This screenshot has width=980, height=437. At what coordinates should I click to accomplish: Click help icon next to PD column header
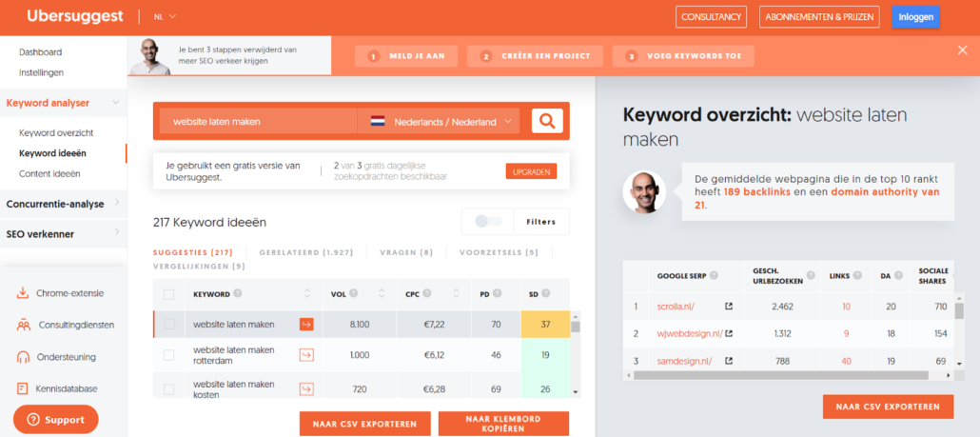[x=497, y=294]
